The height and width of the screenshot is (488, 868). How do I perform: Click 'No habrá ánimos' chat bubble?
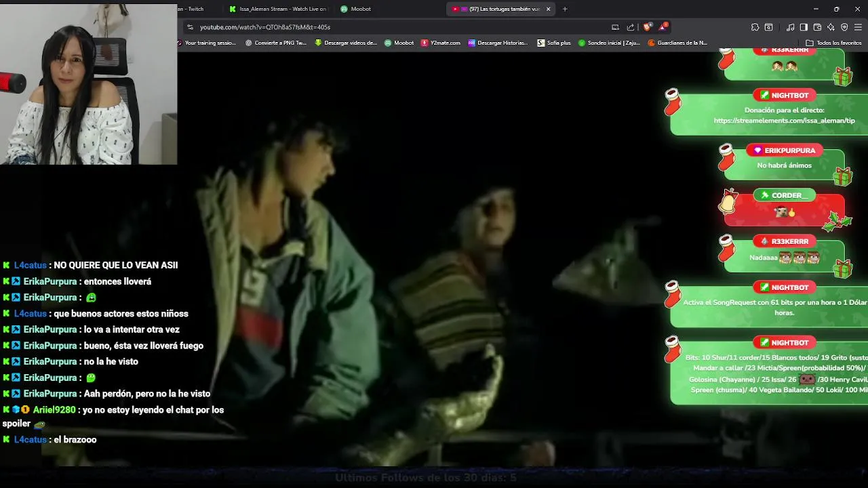pos(785,165)
